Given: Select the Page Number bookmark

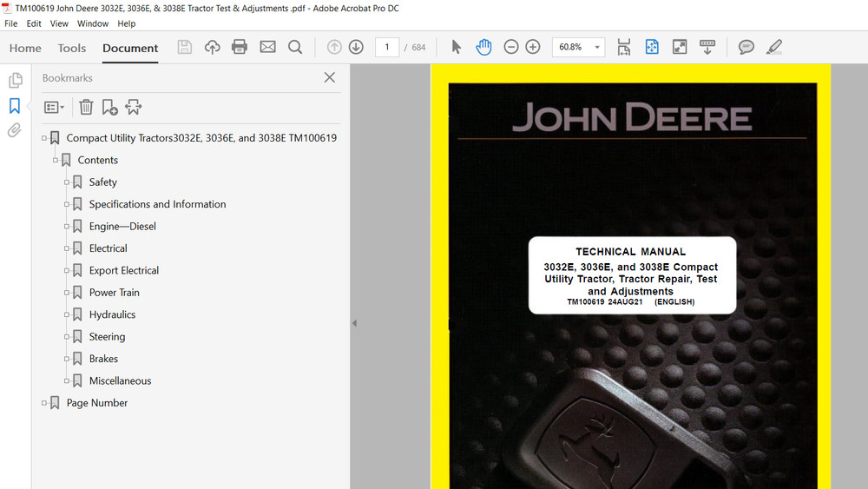Looking at the screenshot, I should pos(97,403).
